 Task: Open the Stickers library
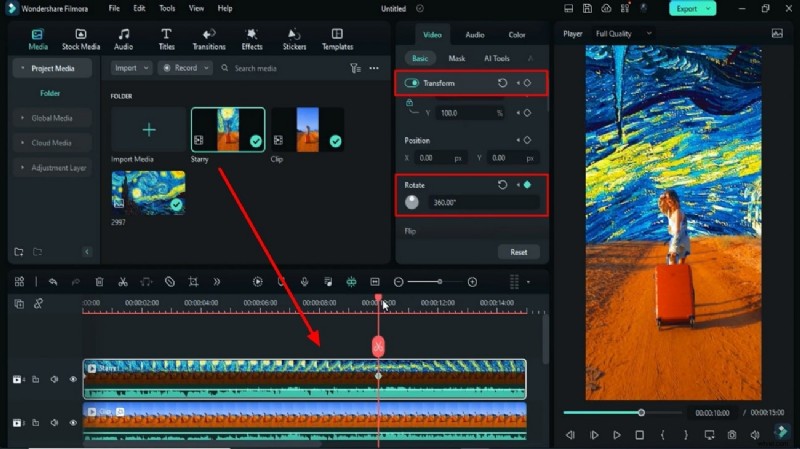coord(294,38)
